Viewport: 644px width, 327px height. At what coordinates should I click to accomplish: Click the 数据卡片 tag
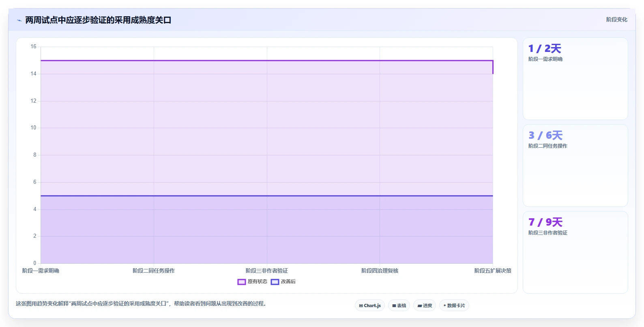454,305
